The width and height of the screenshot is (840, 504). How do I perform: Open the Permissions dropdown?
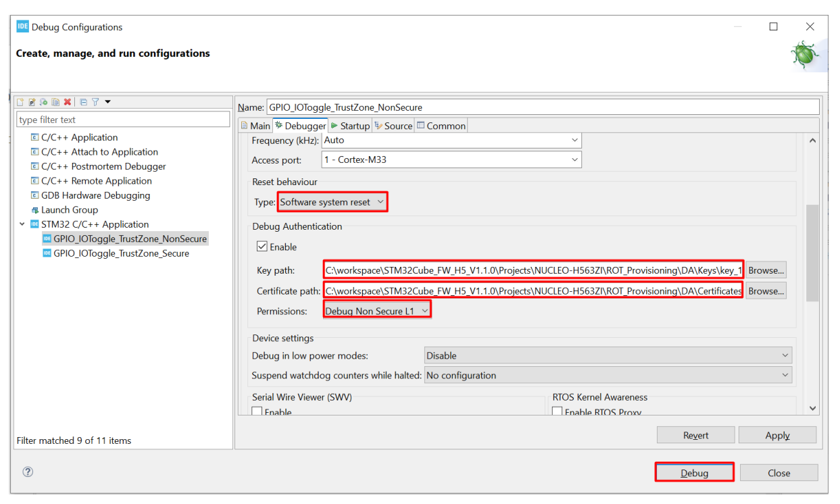[x=377, y=311]
